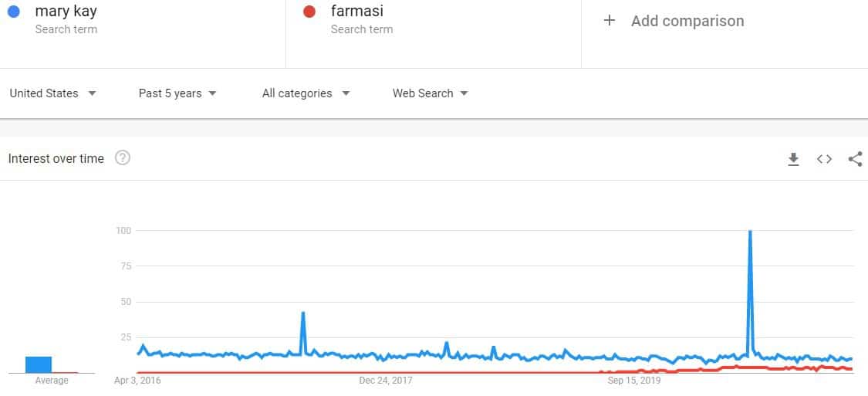The height and width of the screenshot is (396, 868).
Task: Open help for Interest over time
Action: pos(123,158)
